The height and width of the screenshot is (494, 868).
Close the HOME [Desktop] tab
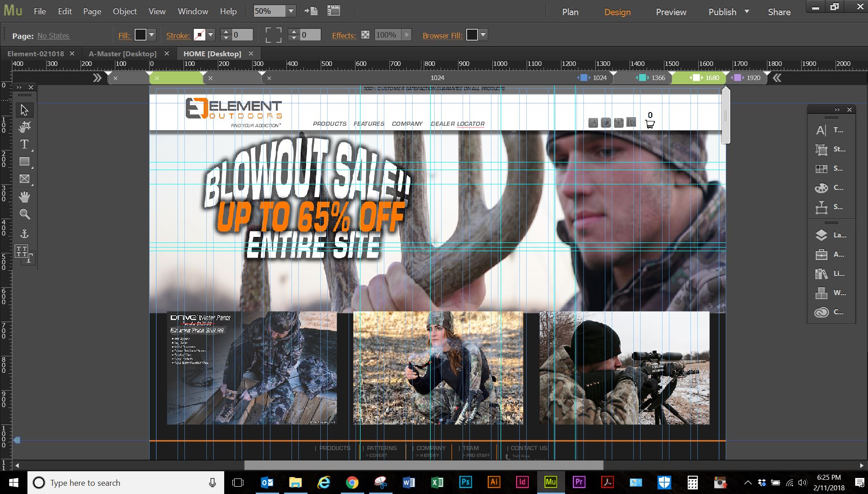tap(251, 54)
